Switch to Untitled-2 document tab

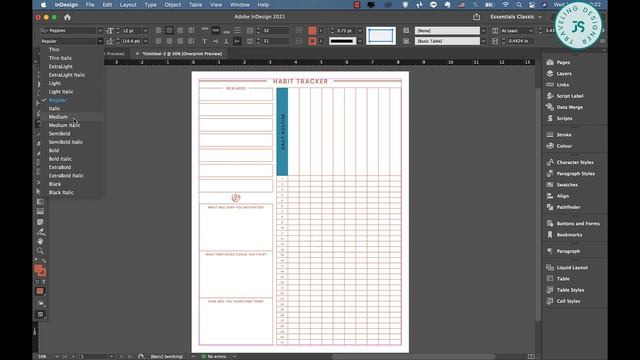tap(182, 53)
